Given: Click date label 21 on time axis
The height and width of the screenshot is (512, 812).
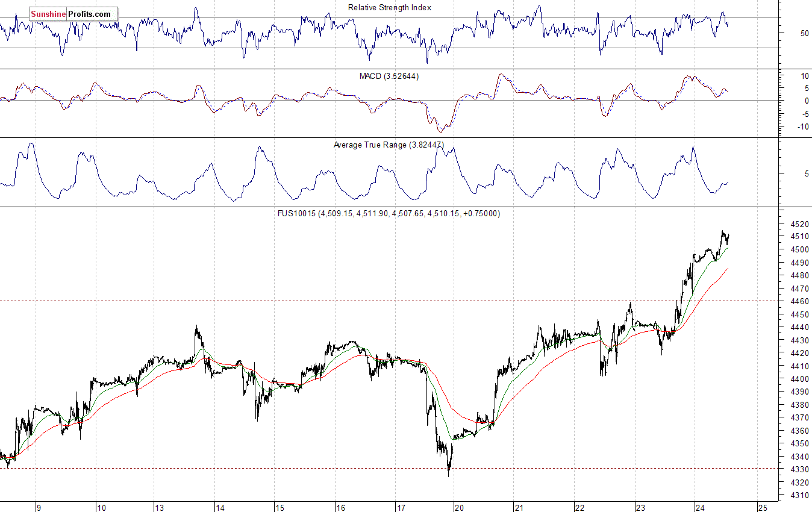Looking at the screenshot, I should pyautogui.click(x=519, y=507).
